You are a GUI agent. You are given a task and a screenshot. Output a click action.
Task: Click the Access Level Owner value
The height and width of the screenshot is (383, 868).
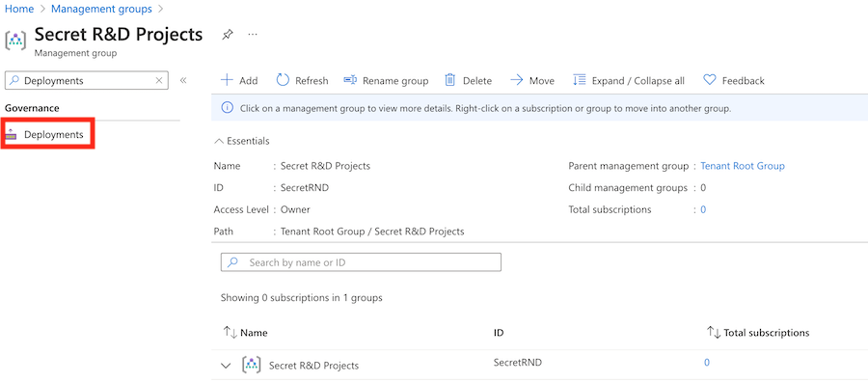[296, 209]
